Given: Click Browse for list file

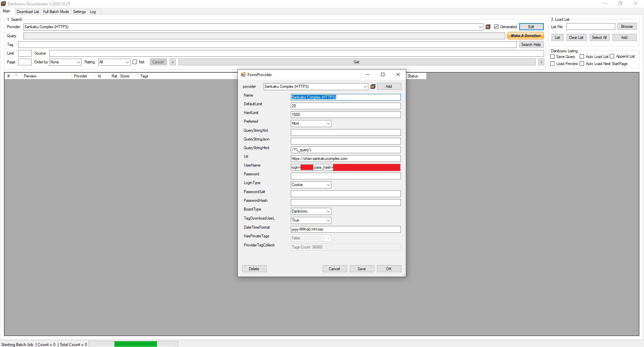Looking at the screenshot, I should 627,26.
